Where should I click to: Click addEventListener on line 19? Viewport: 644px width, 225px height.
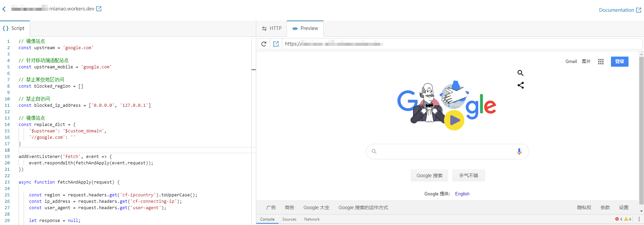point(39,157)
